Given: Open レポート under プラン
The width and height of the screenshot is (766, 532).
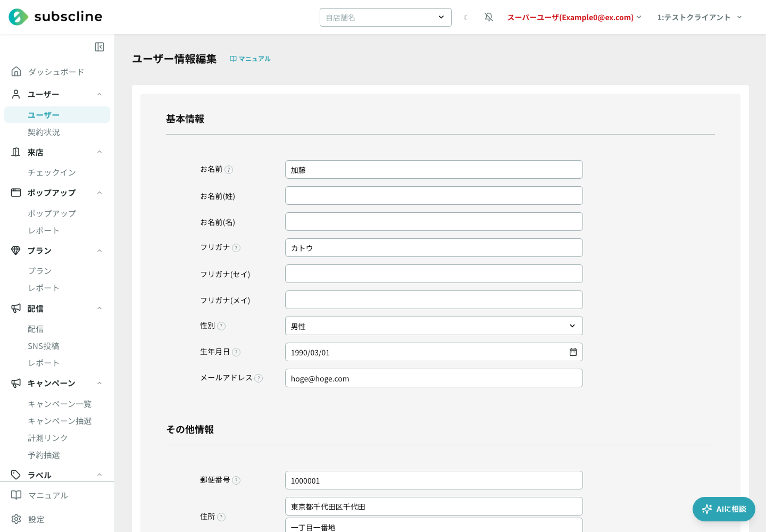Looking at the screenshot, I should (44, 288).
